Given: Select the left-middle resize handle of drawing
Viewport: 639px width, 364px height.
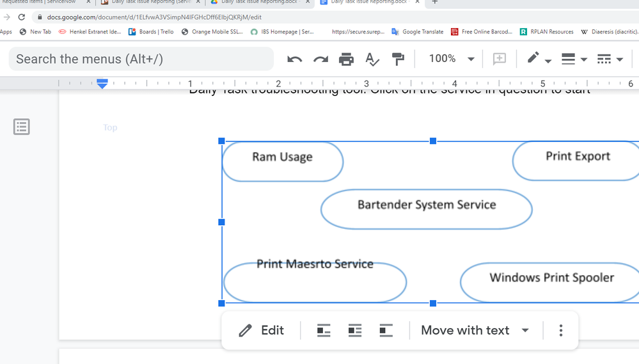Looking at the screenshot, I should click(222, 222).
